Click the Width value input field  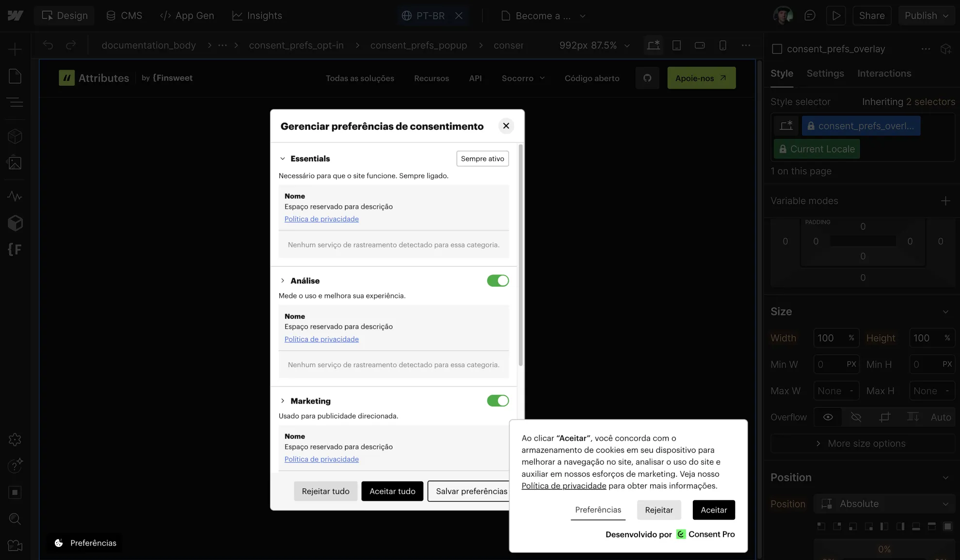pyautogui.click(x=829, y=338)
